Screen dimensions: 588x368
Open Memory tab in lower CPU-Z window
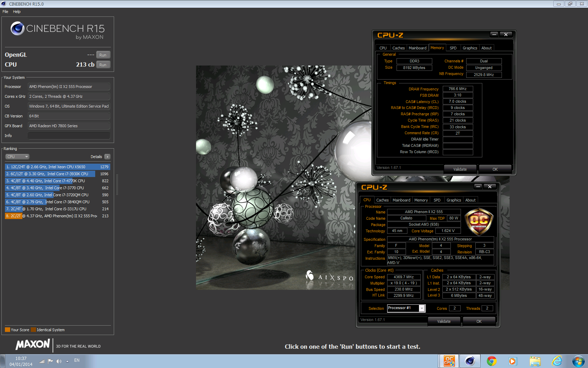[421, 200]
